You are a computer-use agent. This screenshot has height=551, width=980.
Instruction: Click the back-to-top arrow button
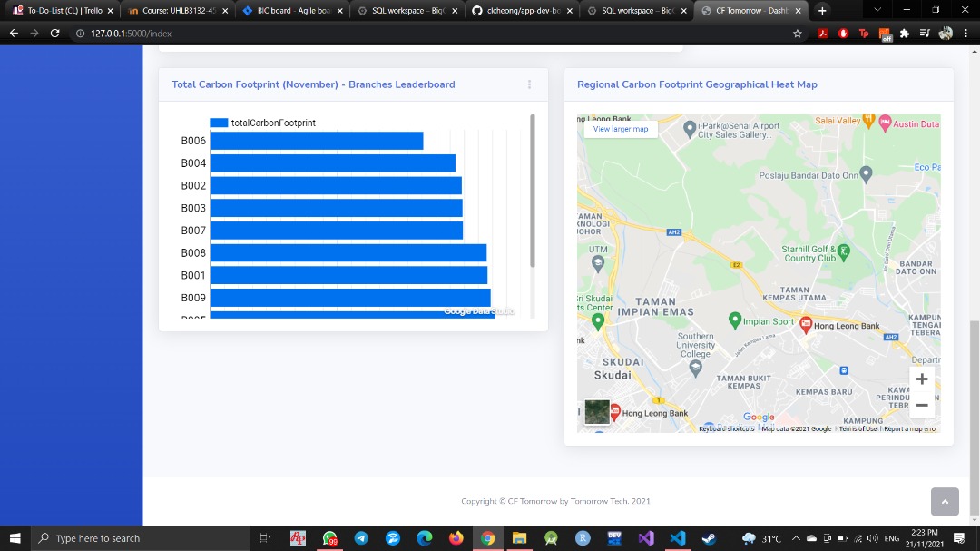click(x=945, y=502)
